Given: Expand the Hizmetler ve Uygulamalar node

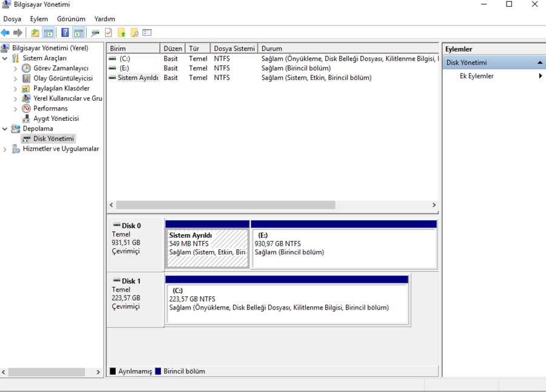Looking at the screenshot, I should click(5, 149).
